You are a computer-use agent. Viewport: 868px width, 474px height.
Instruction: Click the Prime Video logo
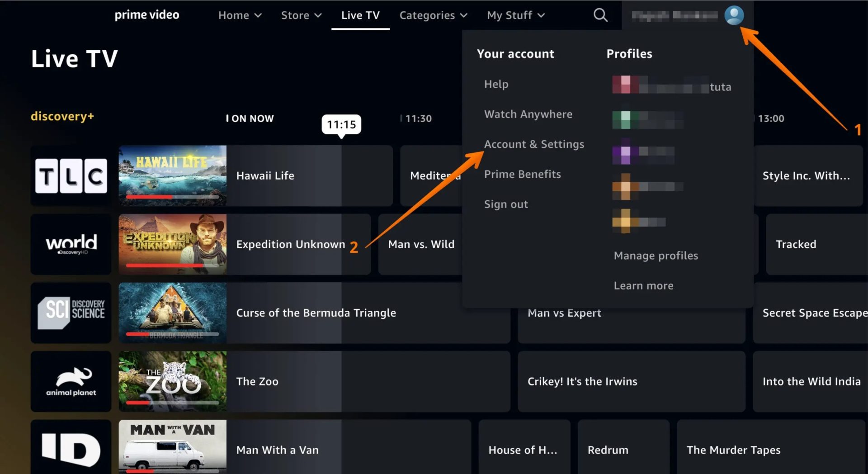tap(146, 14)
